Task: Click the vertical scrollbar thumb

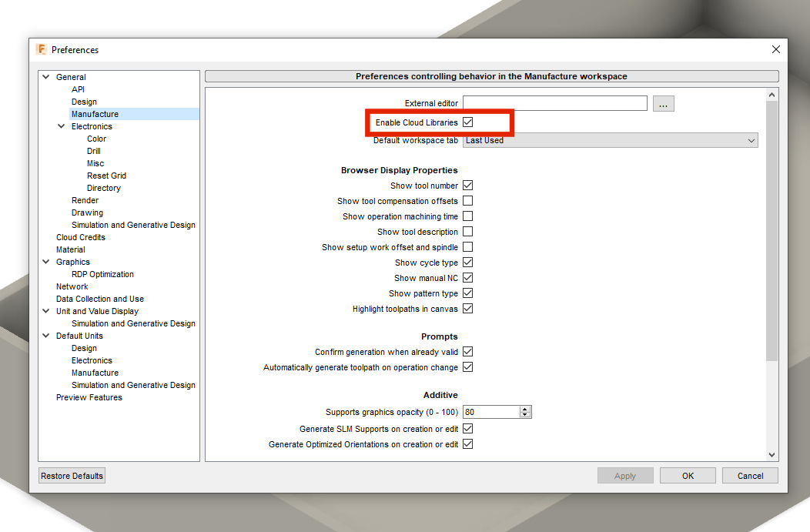Action: pyautogui.click(x=772, y=231)
